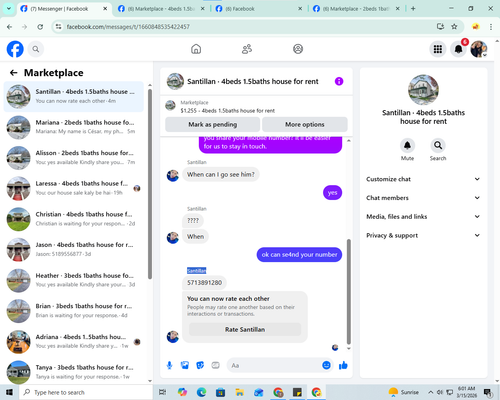
Task: Choose a GIF icon
Action: click(216, 365)
